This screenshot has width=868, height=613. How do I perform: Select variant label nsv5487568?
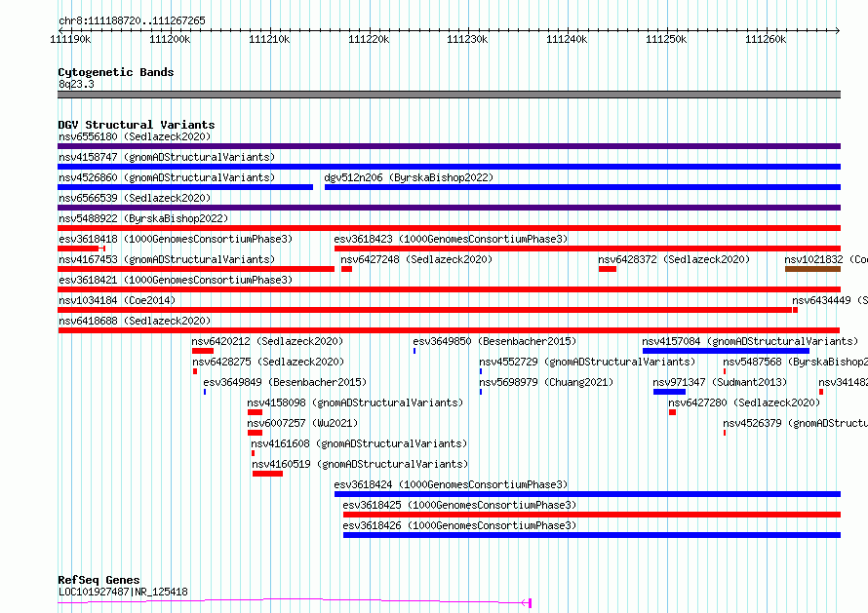point(795,362)
